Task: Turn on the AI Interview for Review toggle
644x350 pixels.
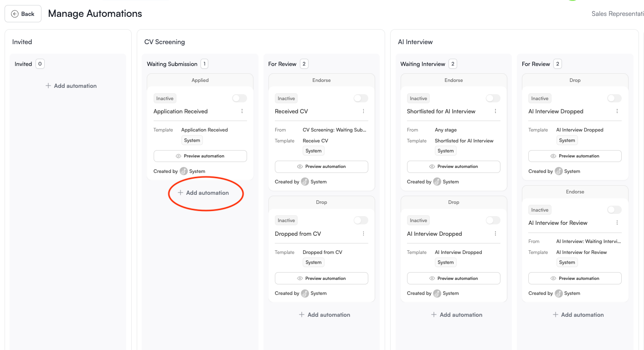Action: tap(614, 209)
